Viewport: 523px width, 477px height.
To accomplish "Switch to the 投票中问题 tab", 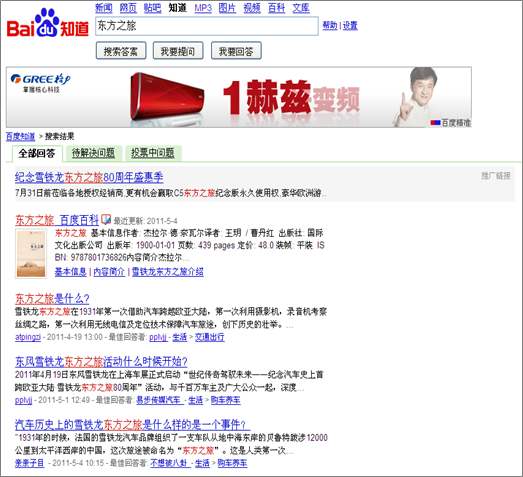I will tap(153, 153).
